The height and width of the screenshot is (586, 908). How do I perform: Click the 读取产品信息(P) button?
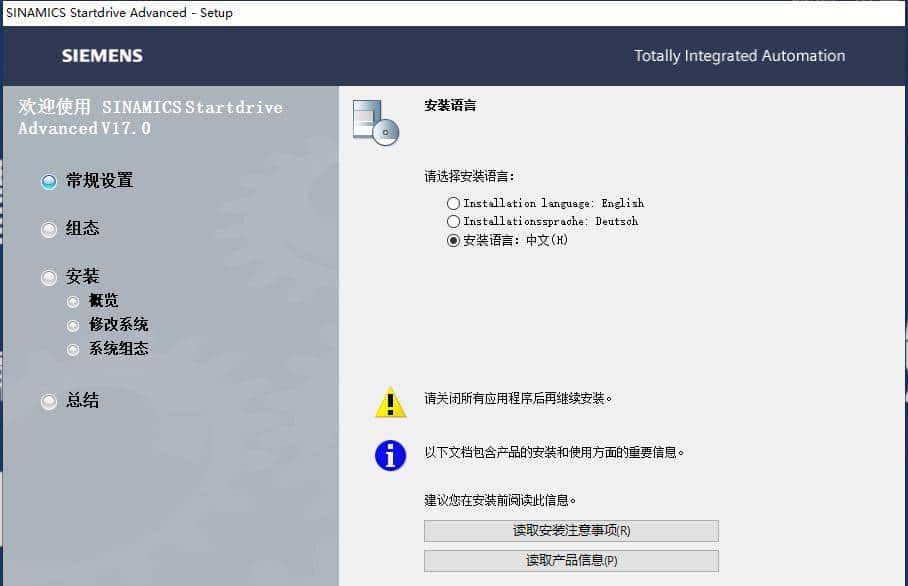coord(571,561)
